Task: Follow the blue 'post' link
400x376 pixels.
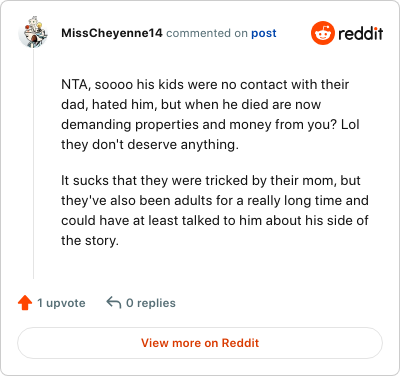Action: [264, 33]
